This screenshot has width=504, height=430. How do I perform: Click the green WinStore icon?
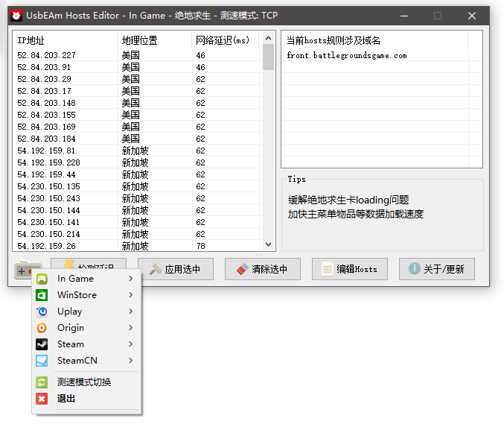pos(42,295)
